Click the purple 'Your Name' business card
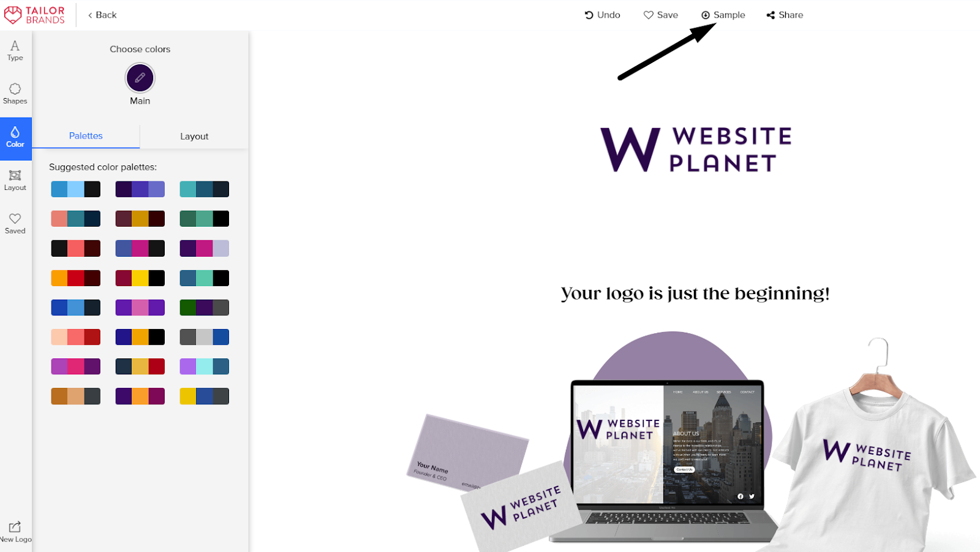 click(467, 452)
